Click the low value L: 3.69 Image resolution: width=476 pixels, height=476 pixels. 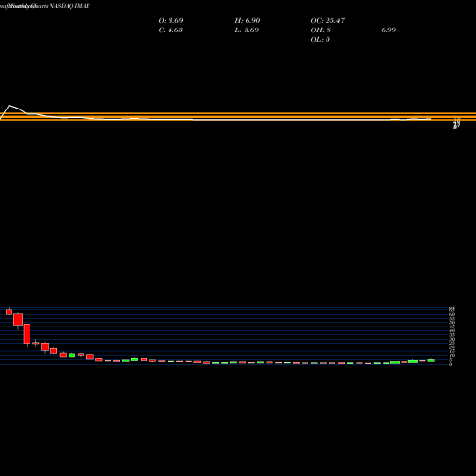[247, 30]
